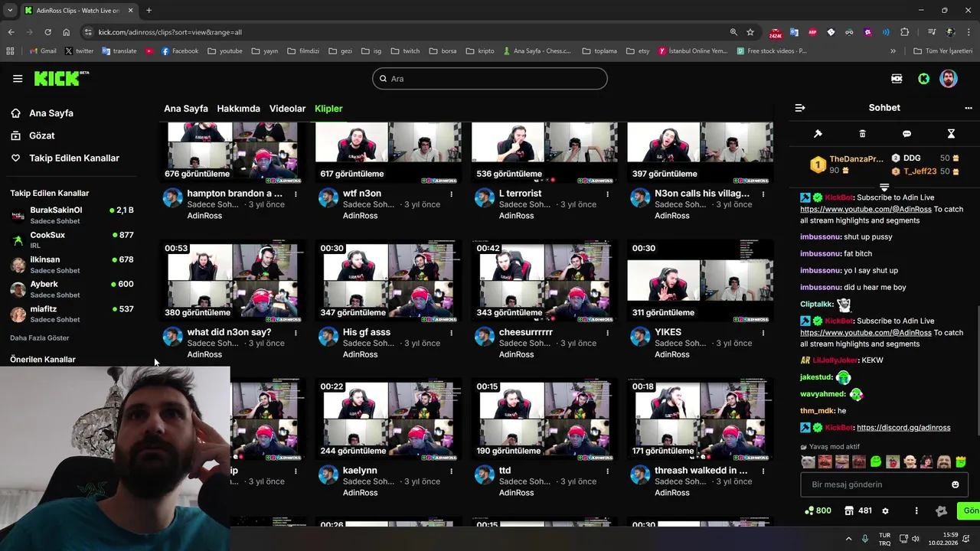Screen dimensions: 980x551
Task: Open options menu for 'ttd' clip
Action: (x=608, y=471)
